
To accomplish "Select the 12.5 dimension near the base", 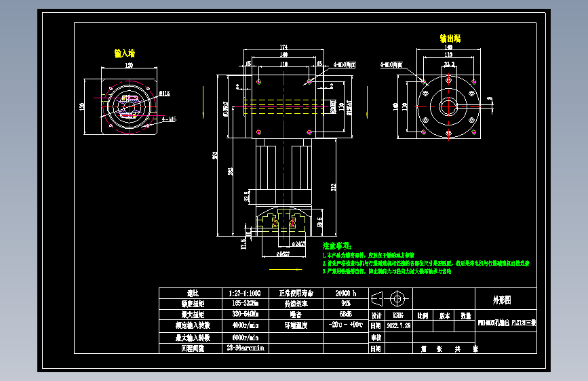I will [x=243, y=243].
